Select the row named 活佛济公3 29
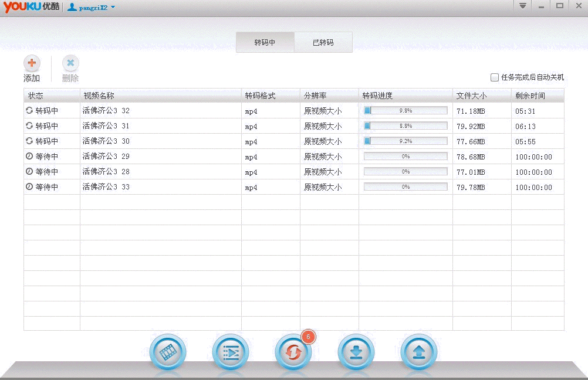Viewport: 588px width, 380px height. [294, 156]
